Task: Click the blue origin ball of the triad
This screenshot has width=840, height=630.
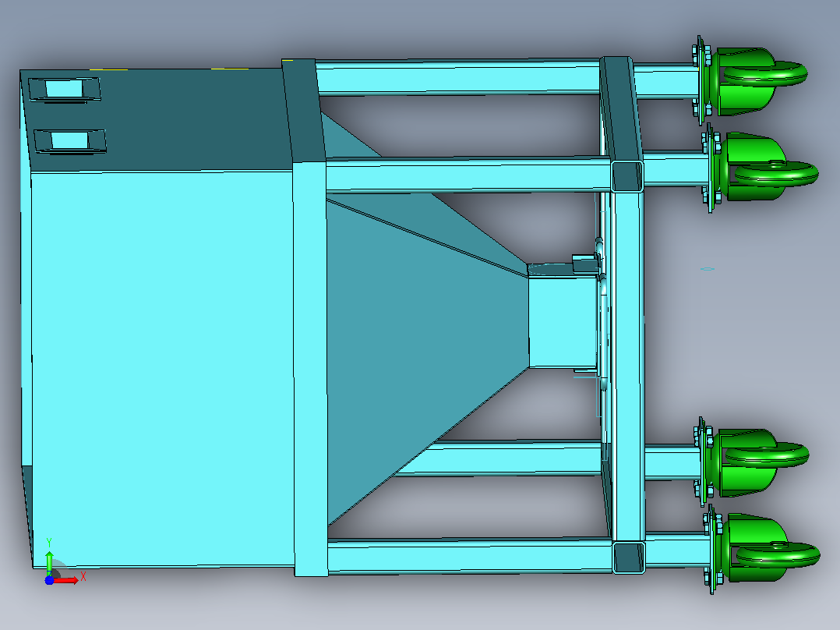Action: [49, 580]
